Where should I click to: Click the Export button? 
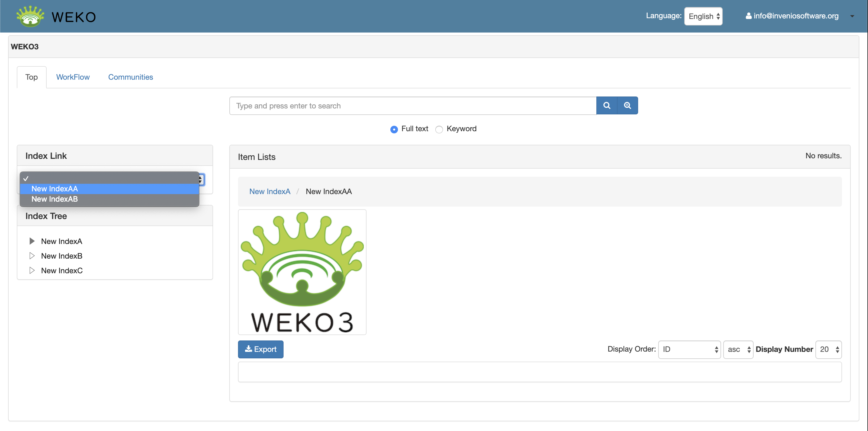(x=261, y=349)
